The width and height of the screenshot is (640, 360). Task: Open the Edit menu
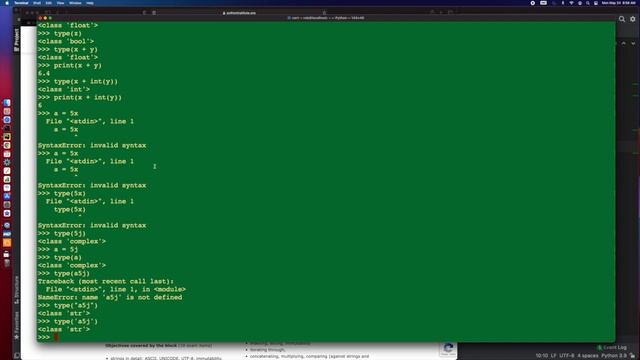tap(49, 3)
